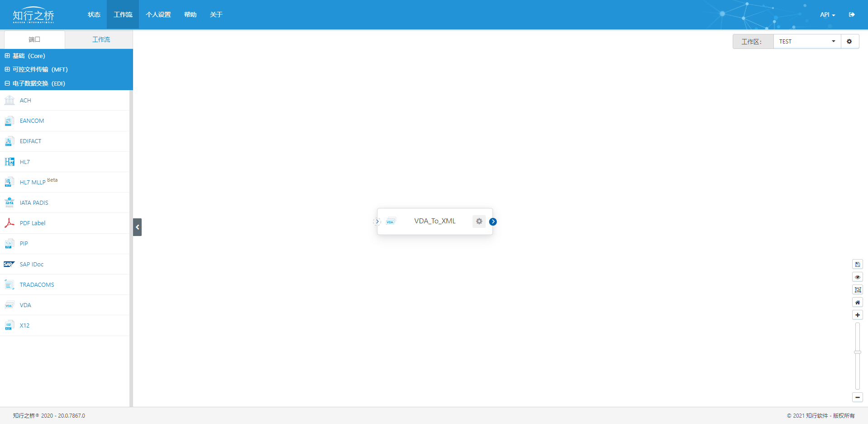Screen dimensions: 868x424
Task: Click the zoom slider handle
Action: coord(858,352)
